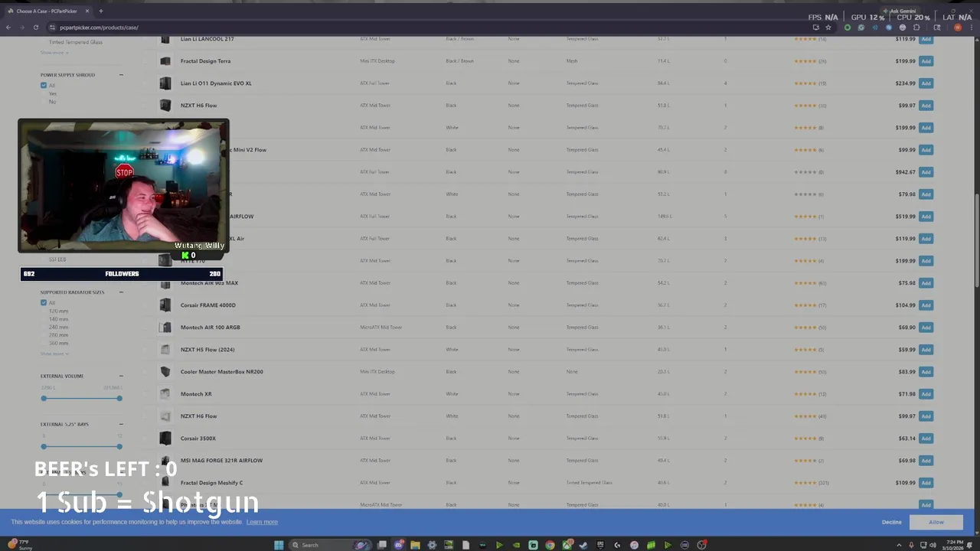Collapse the External 5.25" Bays filter

coord(121,424)
